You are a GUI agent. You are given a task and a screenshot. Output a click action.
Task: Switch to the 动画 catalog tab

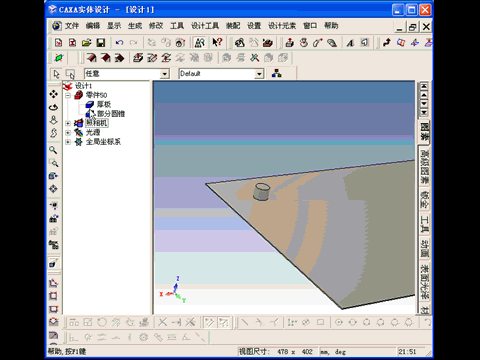[424, 249]
